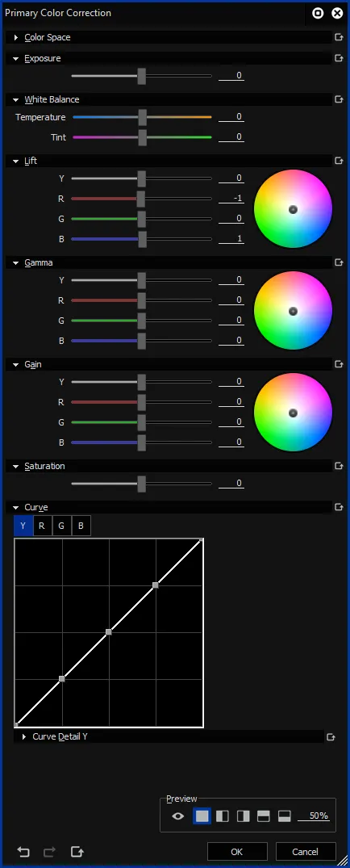Click the middle control point on curve

[x=109, y=631]
